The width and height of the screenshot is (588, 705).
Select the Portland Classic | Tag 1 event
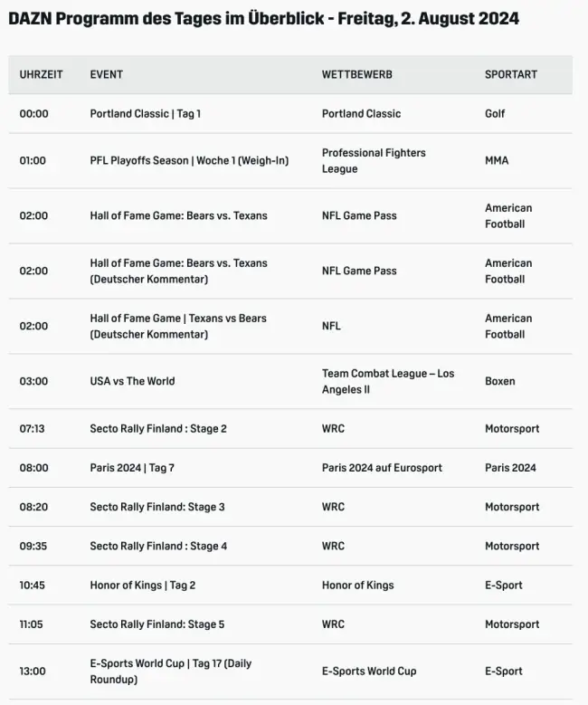point(145,114)
